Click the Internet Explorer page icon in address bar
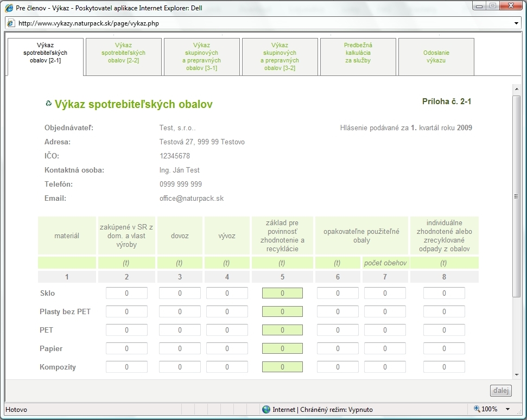The height and width of the screenshot is (420, 527). (11, 23)
